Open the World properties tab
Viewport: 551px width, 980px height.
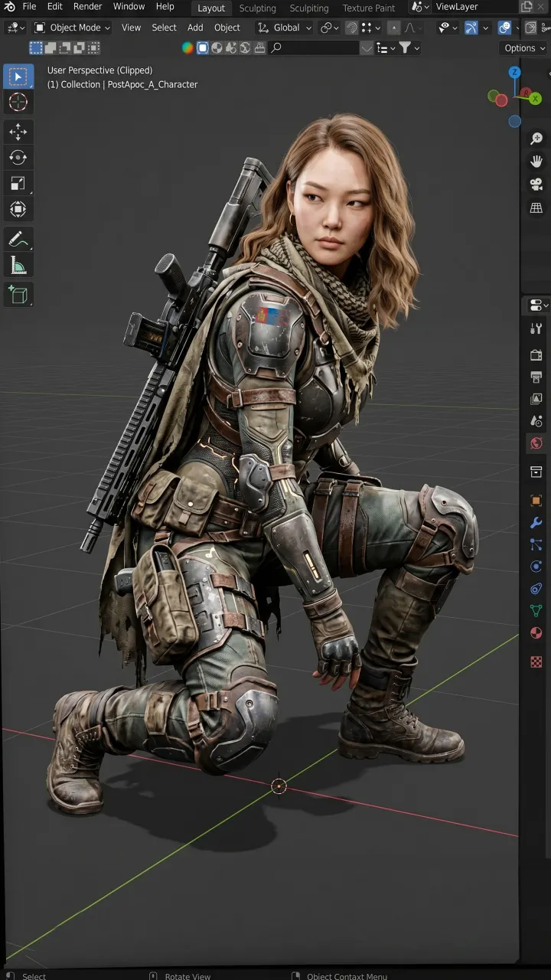[536, 443]
